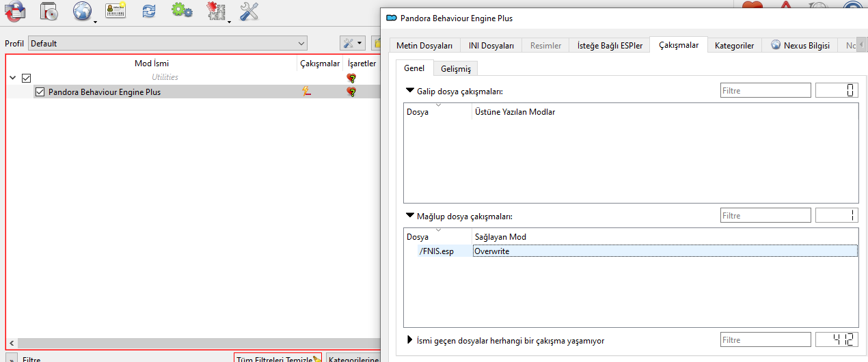The image size is (868, 362).
Task: Switch to the INI Dosyaları tab
Action: click(491, 46)
